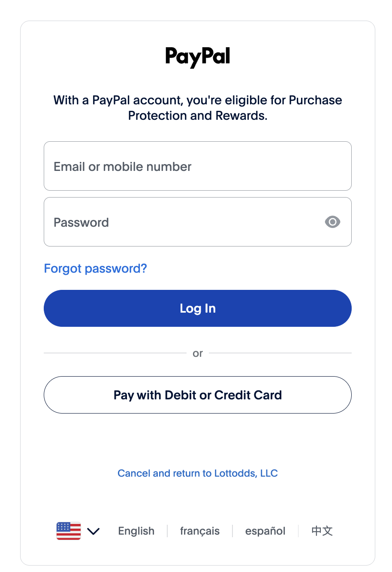Click the "or" divider label
The image size is (392, 572).
tap(198, 353)
